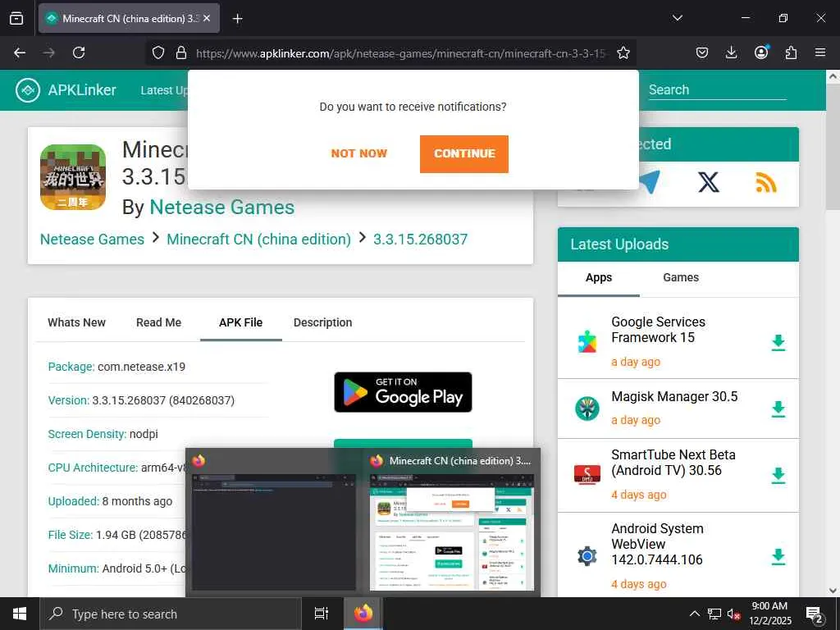Click scrollbar down arrow

click(x=833, y=591)
